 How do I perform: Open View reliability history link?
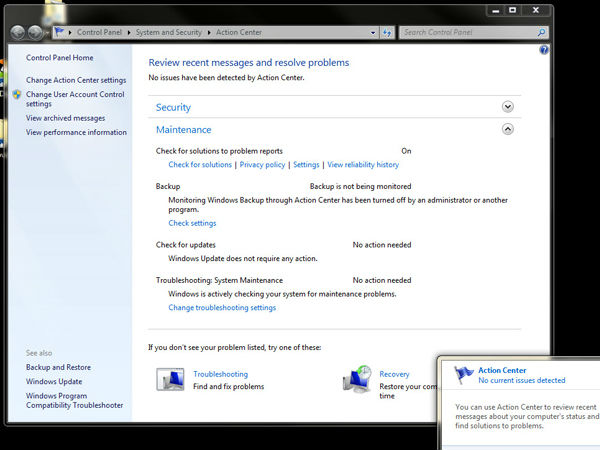363,165
